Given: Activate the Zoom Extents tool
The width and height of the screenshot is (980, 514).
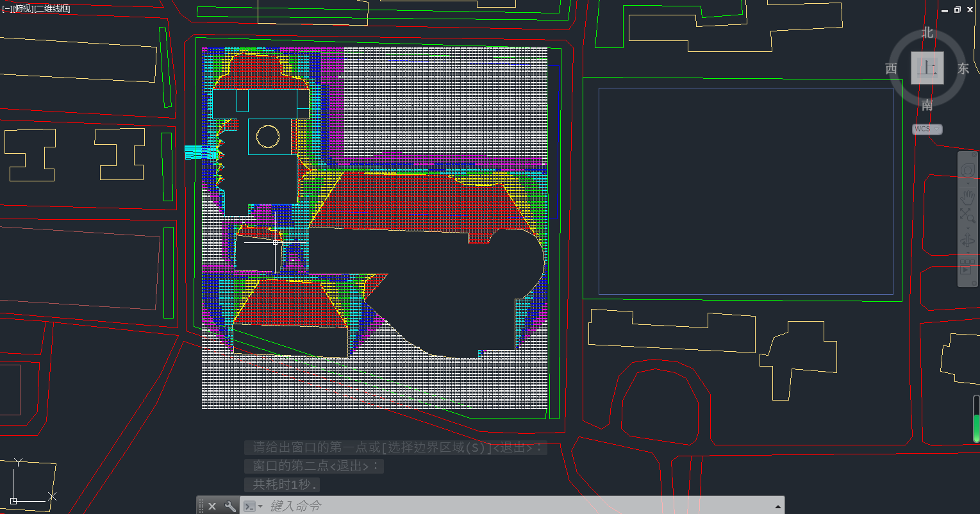Looking at the screenshot, I should coord(967,216).
